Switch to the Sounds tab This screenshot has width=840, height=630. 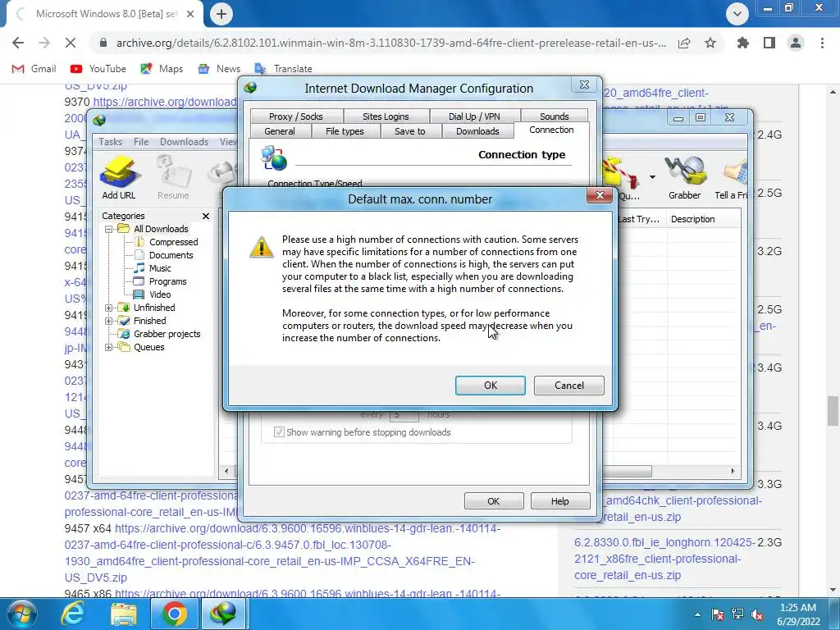pyautogui.click(x=554, y=116)
